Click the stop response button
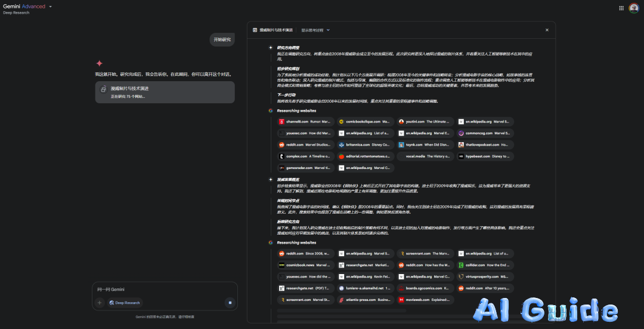The height and width of the screenshot is (329, 644). click(x=230, y=303)
